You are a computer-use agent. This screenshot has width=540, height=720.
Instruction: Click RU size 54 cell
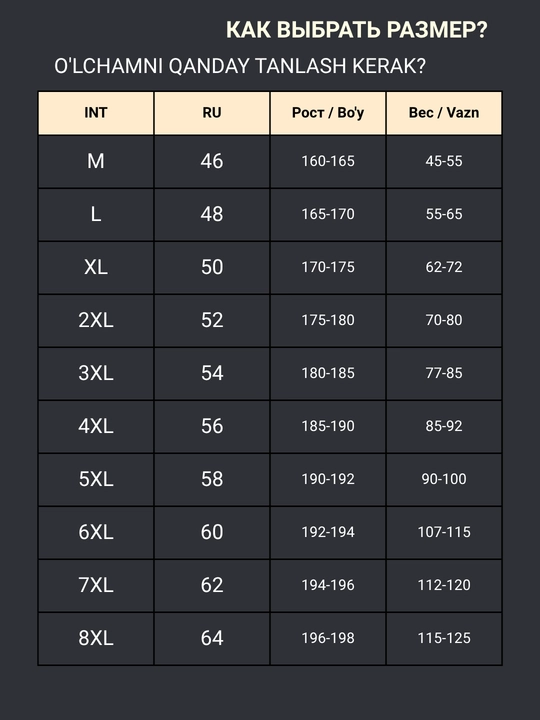[212, 373]
